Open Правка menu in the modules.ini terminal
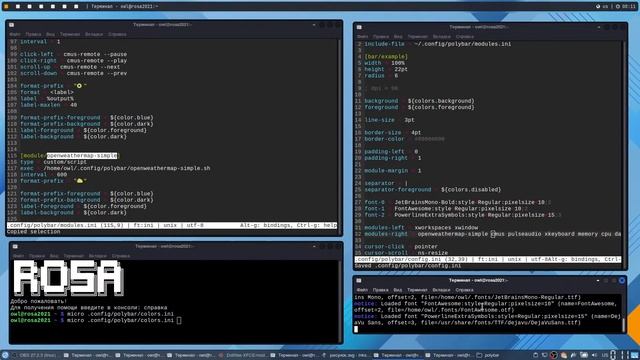 pyautogui.click(x=33, y=34)
